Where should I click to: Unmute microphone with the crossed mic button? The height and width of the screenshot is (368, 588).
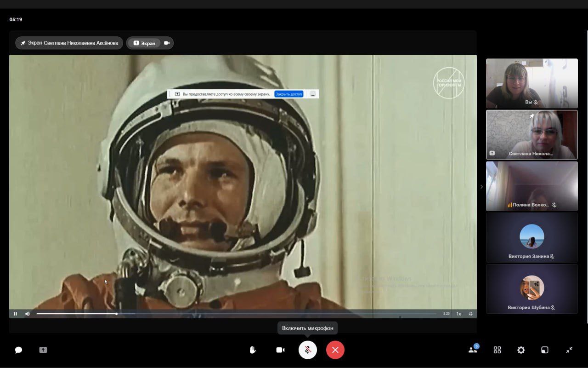coord(308,350)
